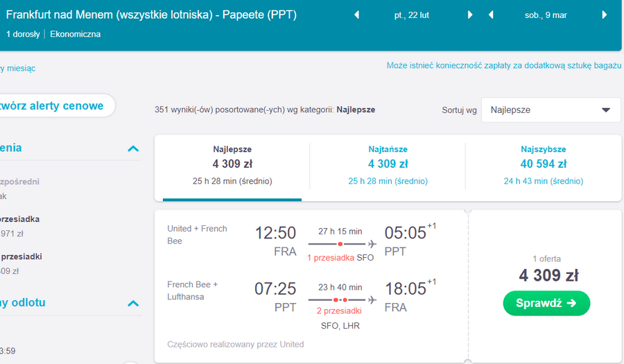
Task: Click the red stopover dot for SFO layover
Action: tap(340, 244)
